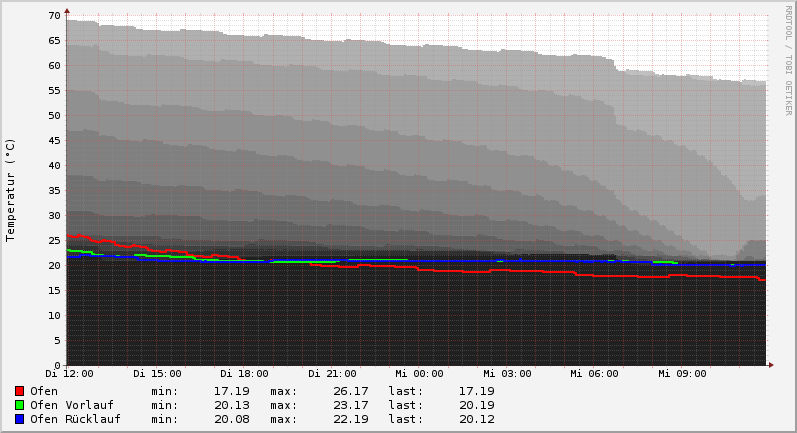The image size is (797, 433).
Task: Select the Ofen label beside the red swatch
Action: pos(44,391)
